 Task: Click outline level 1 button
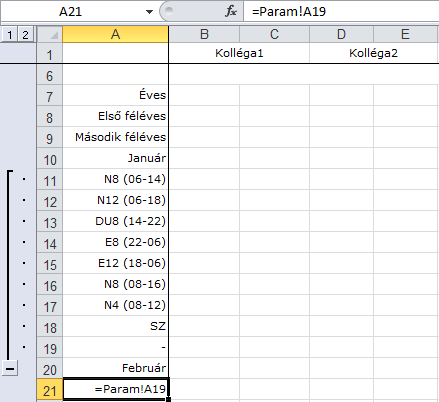(10, 34)
